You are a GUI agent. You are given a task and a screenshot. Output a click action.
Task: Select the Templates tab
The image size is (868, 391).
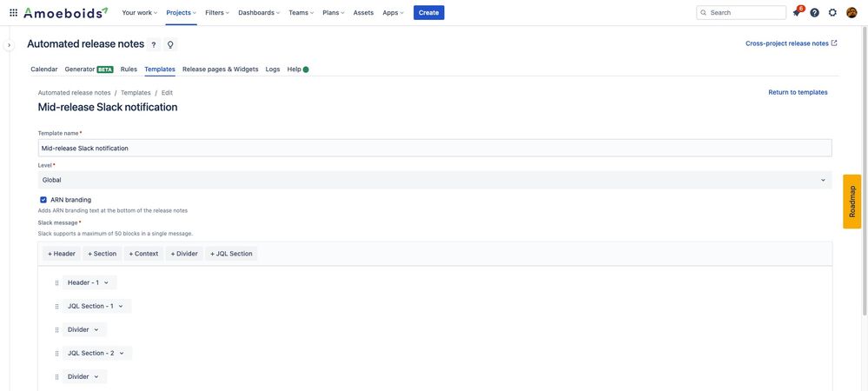pos(160,70)
